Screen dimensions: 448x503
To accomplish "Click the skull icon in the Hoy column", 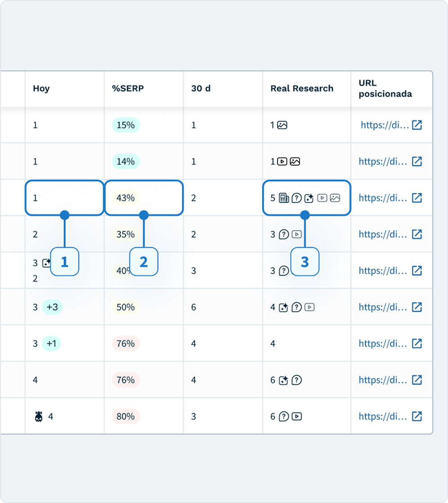I will (x=39, y=417).
